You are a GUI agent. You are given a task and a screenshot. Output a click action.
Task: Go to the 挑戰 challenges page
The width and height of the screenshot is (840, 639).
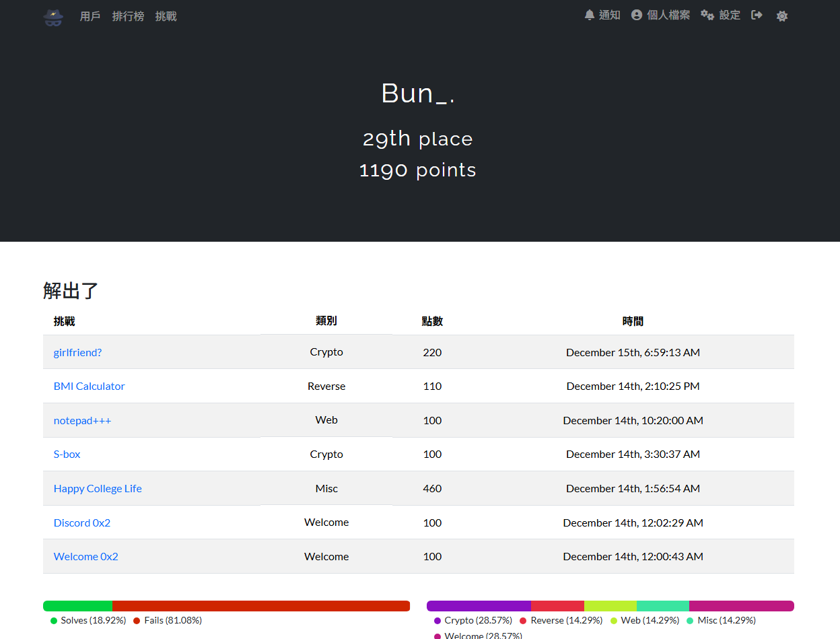[x=166, y=16]
